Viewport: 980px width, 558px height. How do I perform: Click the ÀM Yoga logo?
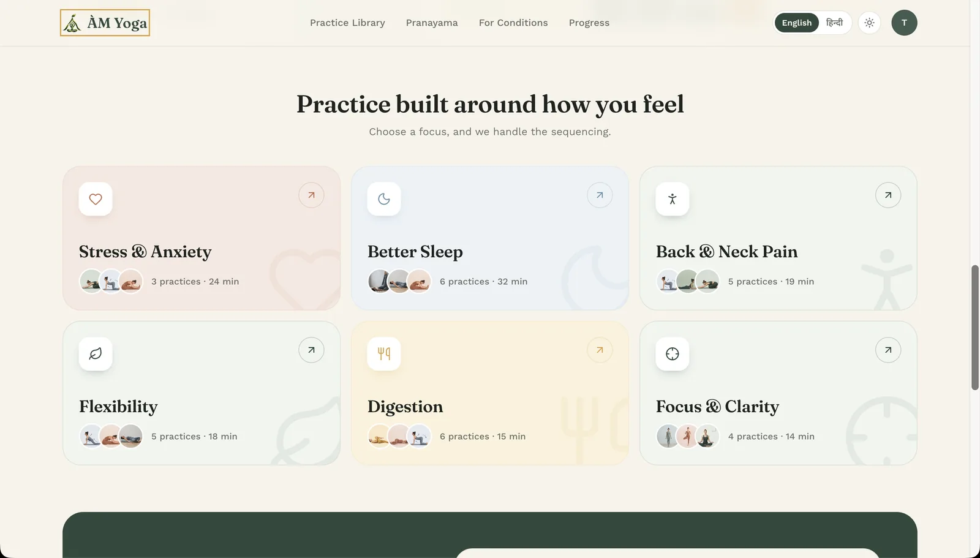pyautogui.click(x=105, y=23)
